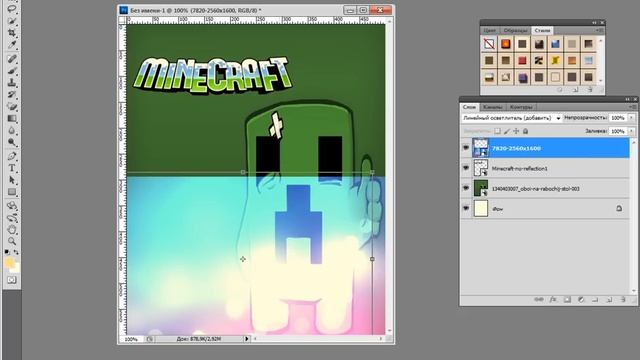This screenshot has height=360, width=640.
Task: Select the History Brush tool
Action: [12, 95]
